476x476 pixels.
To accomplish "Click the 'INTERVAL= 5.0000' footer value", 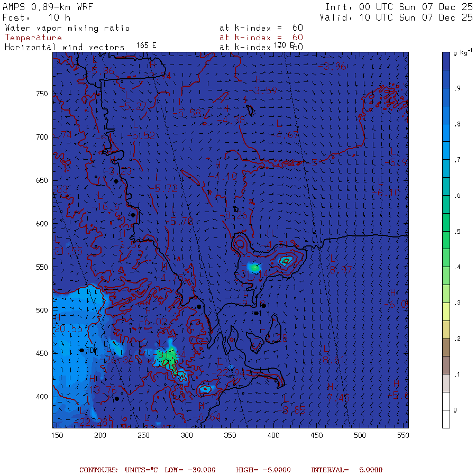I will click(346, 470).
